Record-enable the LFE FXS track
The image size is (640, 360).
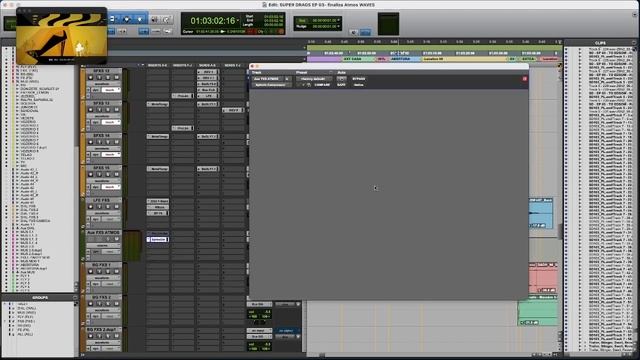point(91,207)
